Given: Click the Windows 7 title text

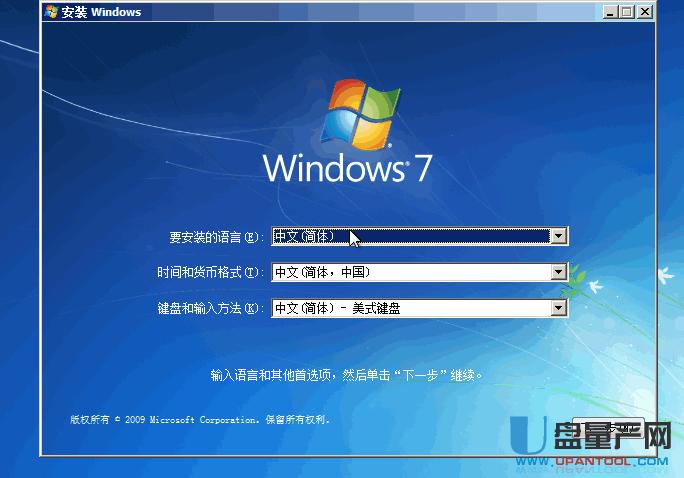Looking at the screenshot, I should click(348, 167).
